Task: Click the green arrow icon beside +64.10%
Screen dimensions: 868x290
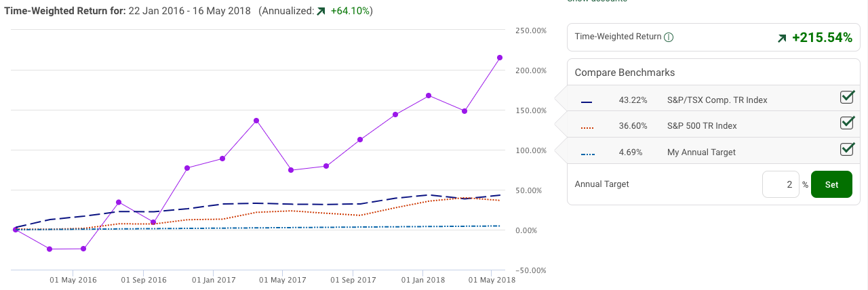Action: pyautogui.click(x=321, y=12)
